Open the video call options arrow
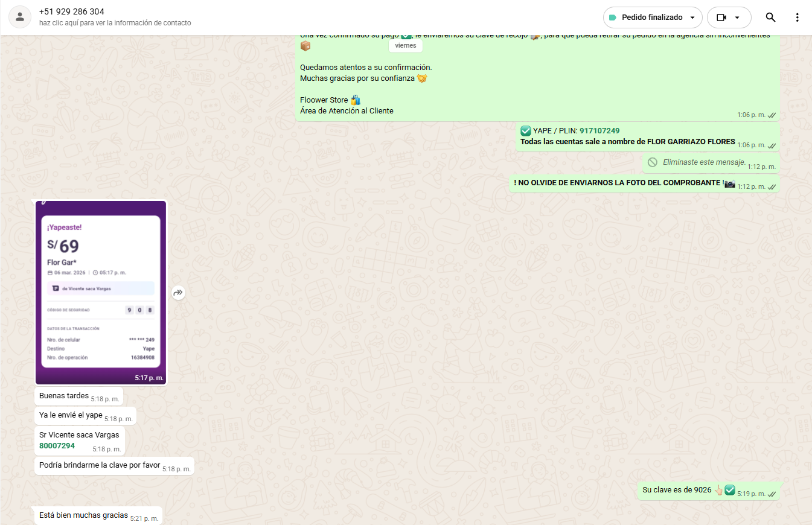812x525 pixels. (x=737, y=17)
